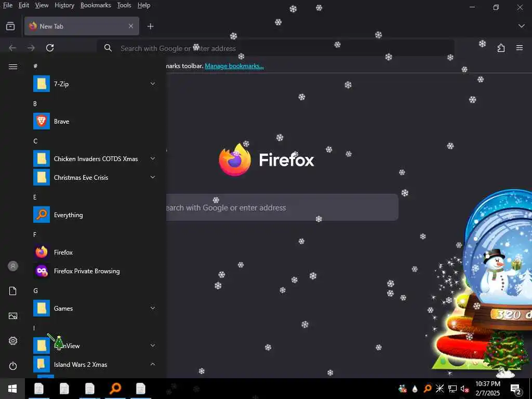Open Firefox View tab overview button
Image resolution: width=532 pixels, height=399 pixels.
pos(10,26)
